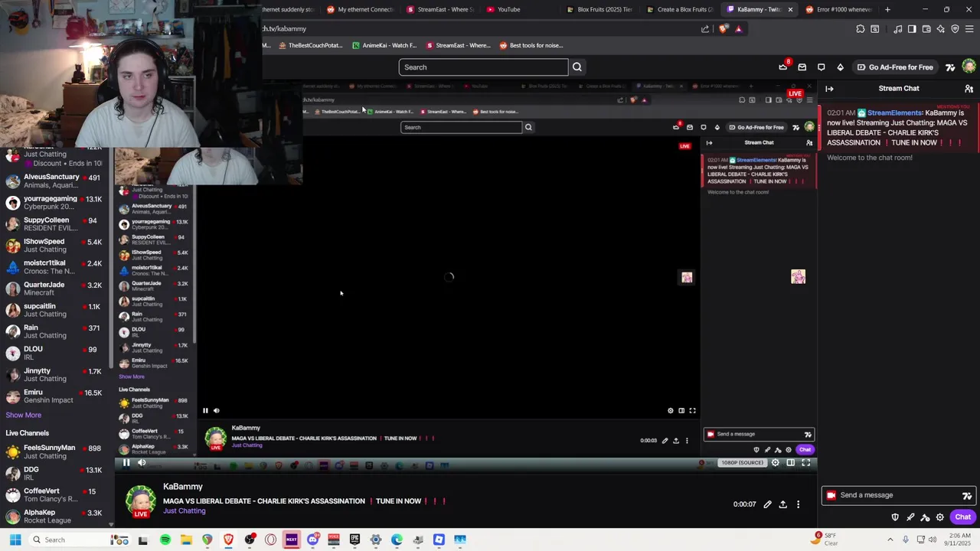Switch to the Blox Fruits (2025) Tier tab
The height and width of the screenshot is (551, 980).
click(x=599, y=9)
